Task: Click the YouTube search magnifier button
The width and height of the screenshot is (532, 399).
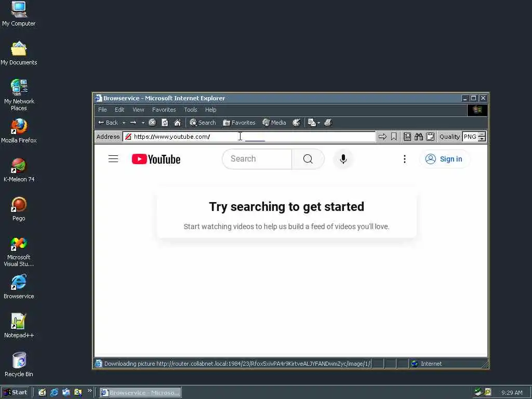Action: pos(308,159)
